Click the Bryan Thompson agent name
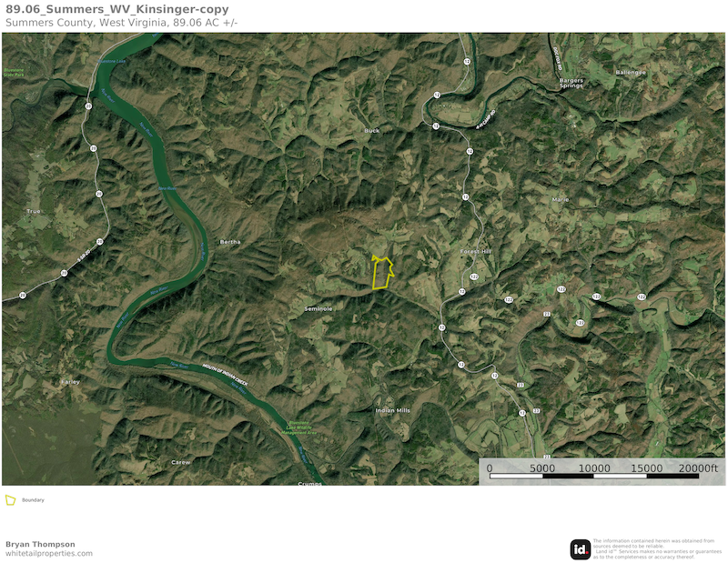 point(40,544)
